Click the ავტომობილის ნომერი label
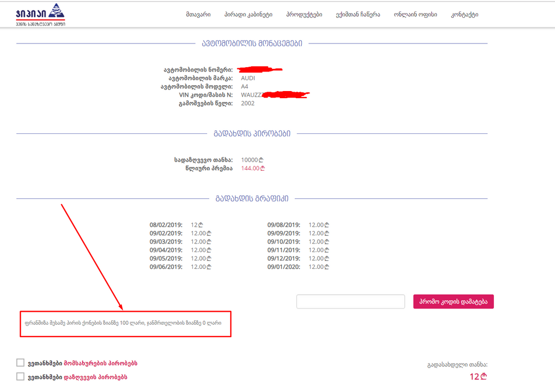The height and width of the screenshot is (392, 555). coord(198,70)
